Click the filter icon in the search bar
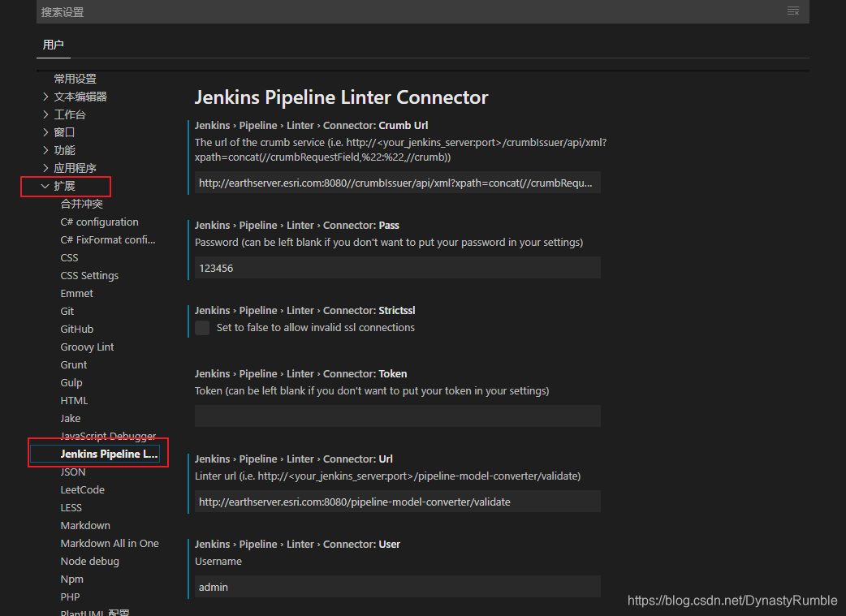This screenshot has width=846, height=616. pos(793,11)
